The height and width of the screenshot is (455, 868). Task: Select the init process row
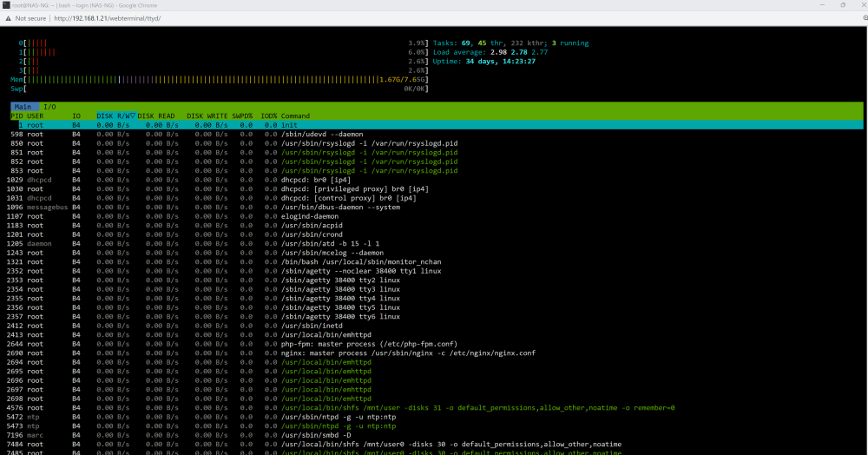[437, 125]
